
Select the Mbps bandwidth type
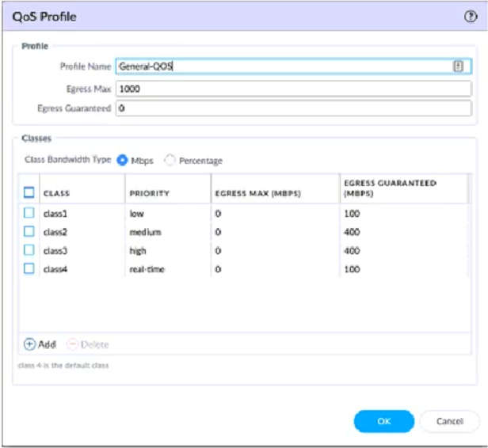[123, 160]
